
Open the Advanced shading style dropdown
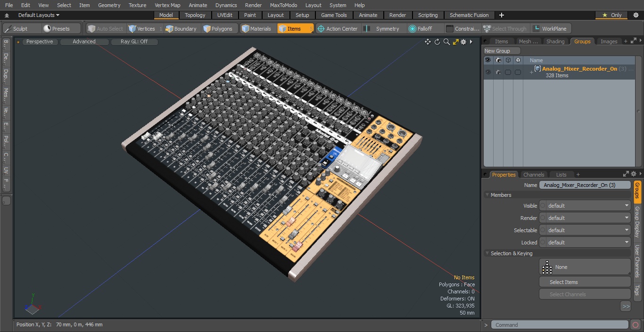[x=84, y=42]
